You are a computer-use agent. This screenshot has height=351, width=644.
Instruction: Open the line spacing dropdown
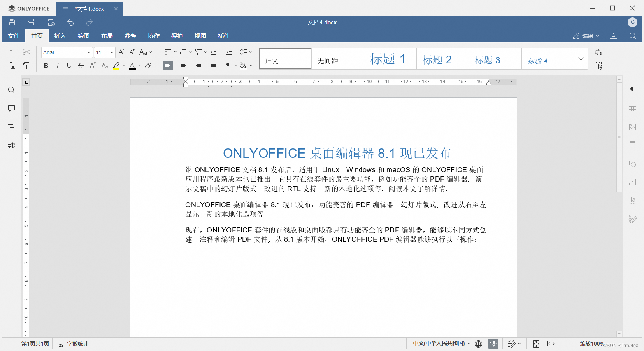246,52
